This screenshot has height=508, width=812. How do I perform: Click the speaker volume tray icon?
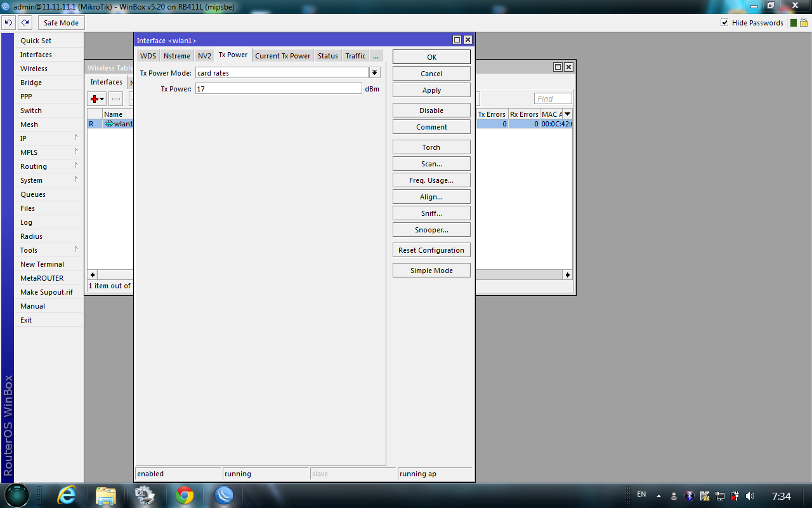tap(750, 496)
